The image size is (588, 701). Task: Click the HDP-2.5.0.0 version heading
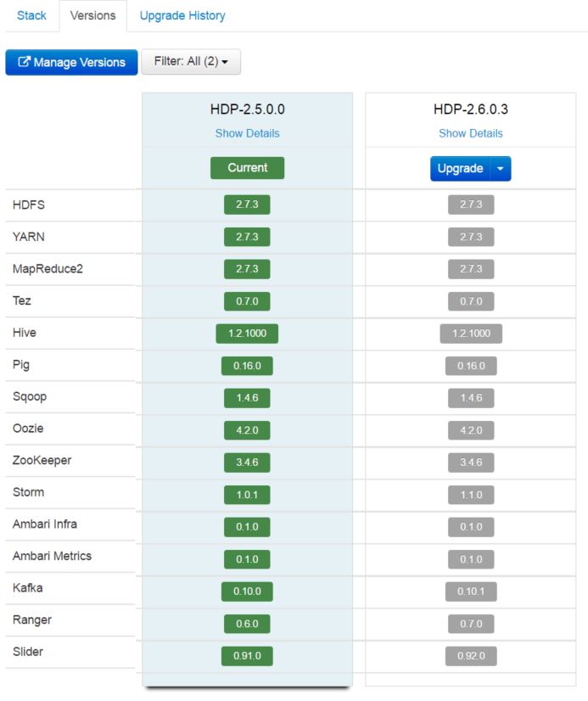[x=247, y=109]
